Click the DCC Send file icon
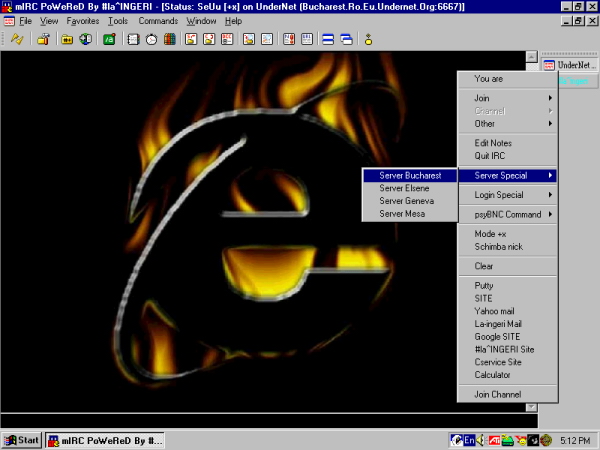This screenshot has width=600, height=450. [191, 39]
